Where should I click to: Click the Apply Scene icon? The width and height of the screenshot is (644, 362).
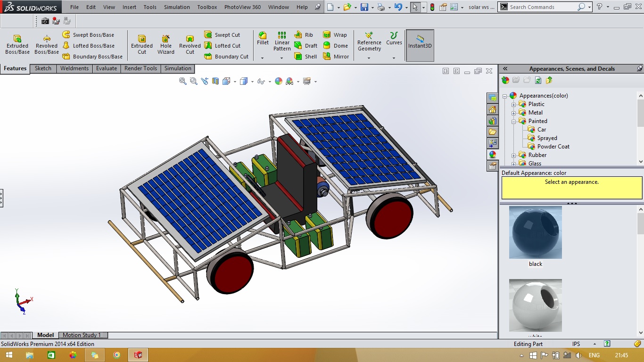coord(289,81)
